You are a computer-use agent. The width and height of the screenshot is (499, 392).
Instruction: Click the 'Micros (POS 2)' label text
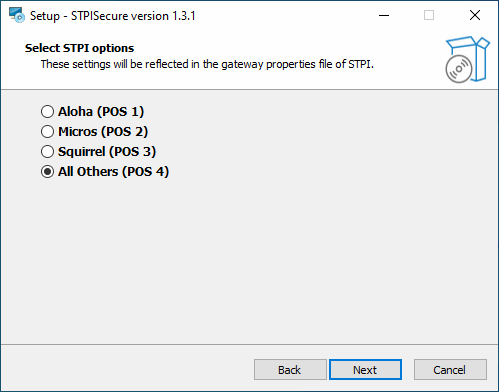tap(103, 132)
